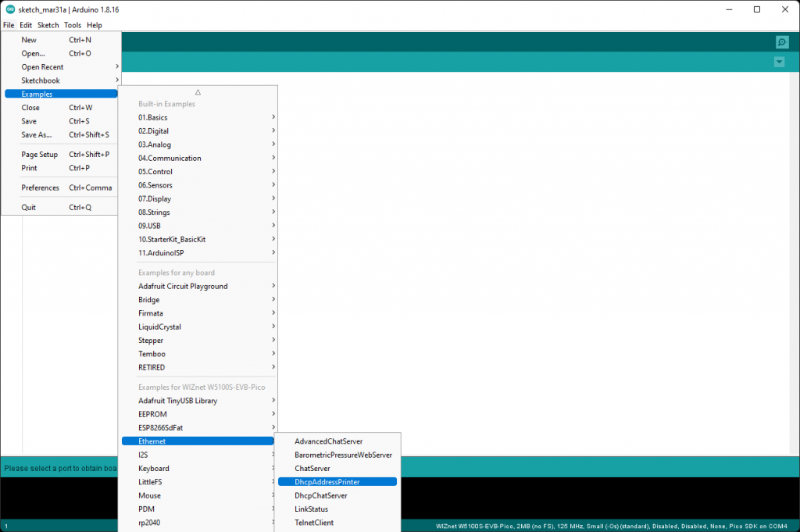Image resolution: width=800 pixels, height=532 pixels.
Task: Expand ESP8266SdFat examples
Action: pos(199,428)
